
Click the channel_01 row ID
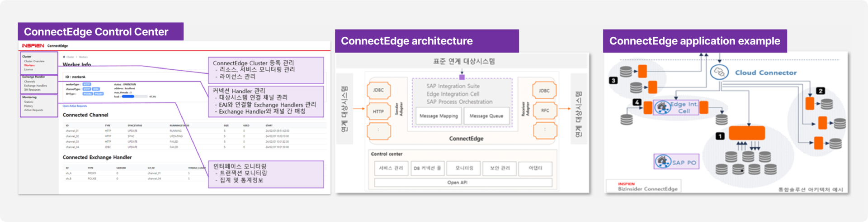click(x=72, y=131)
